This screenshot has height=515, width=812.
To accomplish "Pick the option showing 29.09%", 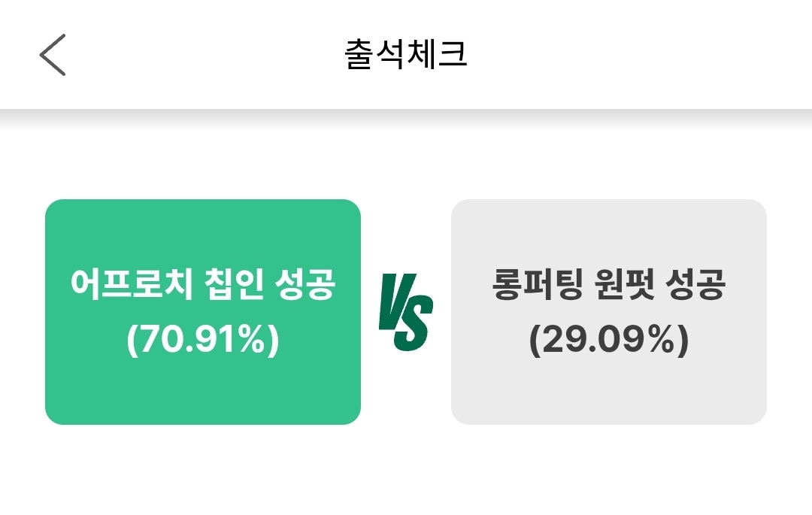I will pyautogui.click(x=609, y=312).
